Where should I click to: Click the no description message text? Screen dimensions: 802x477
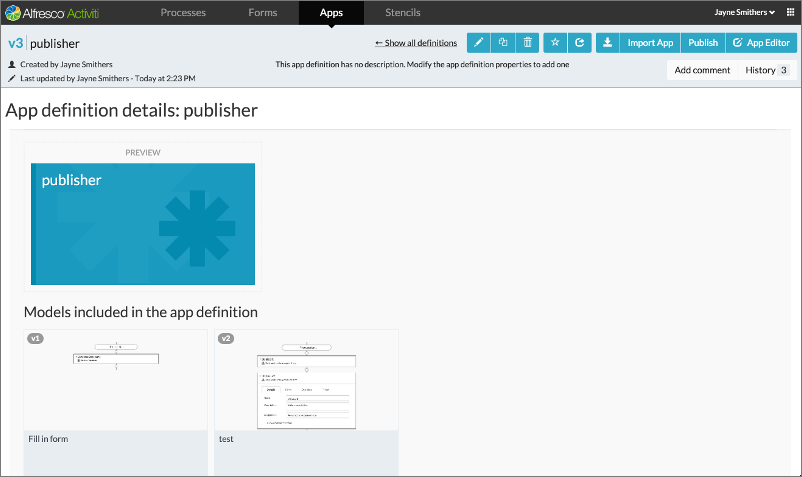pos(422,64)
